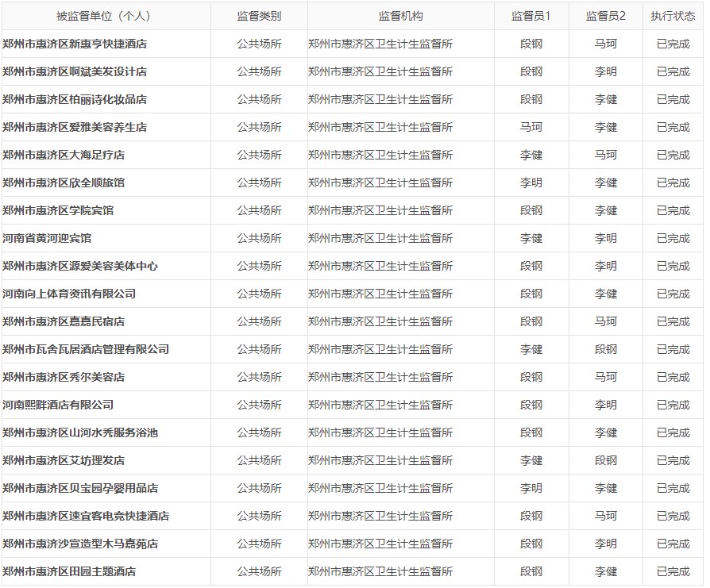Select 郑州市惠济区贝宝园孕婴用品店 row name
This screenshot has width=710, height=588.
pyautogui.click(x=80, y=488)
